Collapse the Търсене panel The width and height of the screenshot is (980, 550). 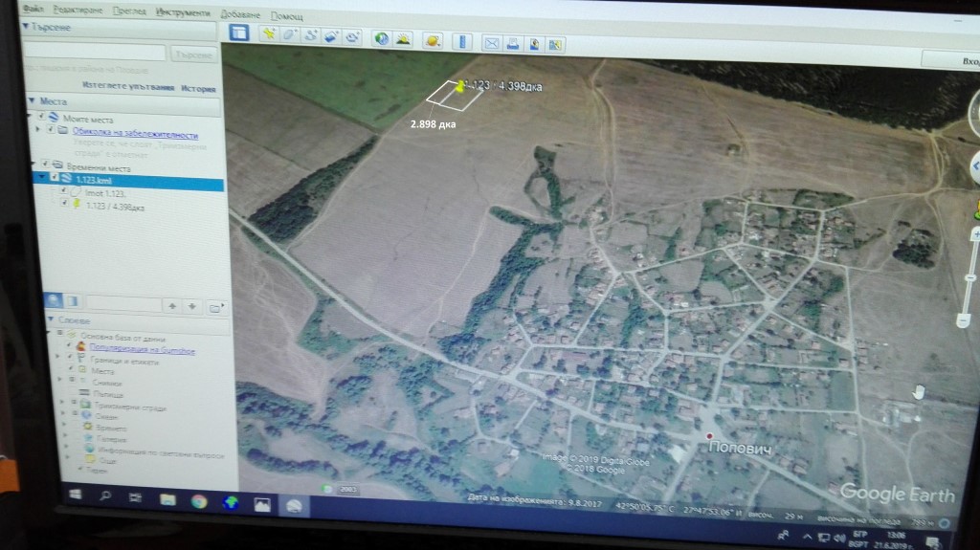point(27,28)
